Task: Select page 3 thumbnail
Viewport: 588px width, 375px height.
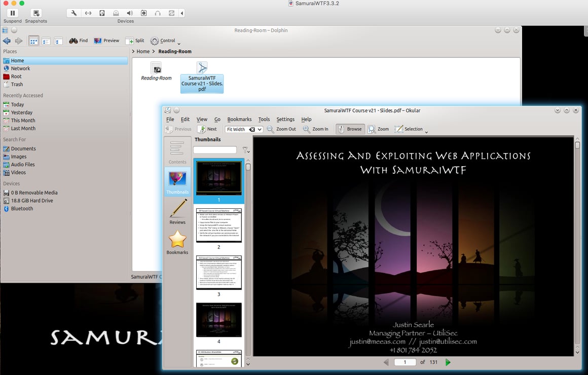Action: [219, 273]
